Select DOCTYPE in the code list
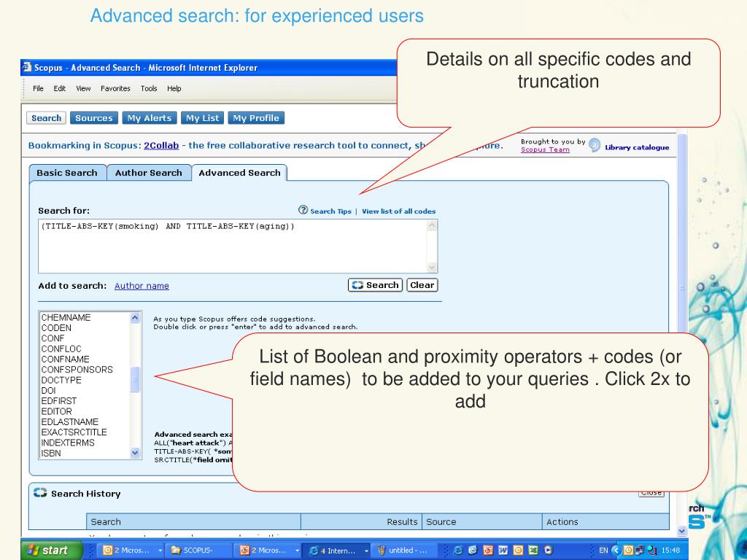747x560 pixels. point(61,380)
